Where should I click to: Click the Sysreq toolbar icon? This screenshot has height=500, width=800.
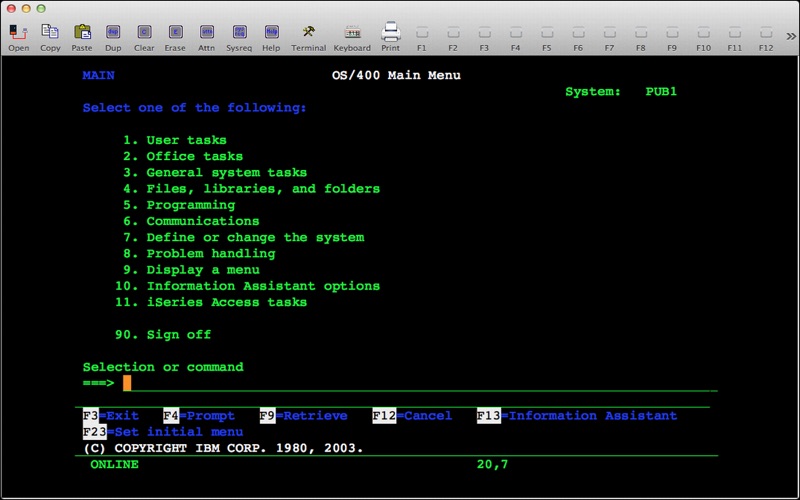239,37
